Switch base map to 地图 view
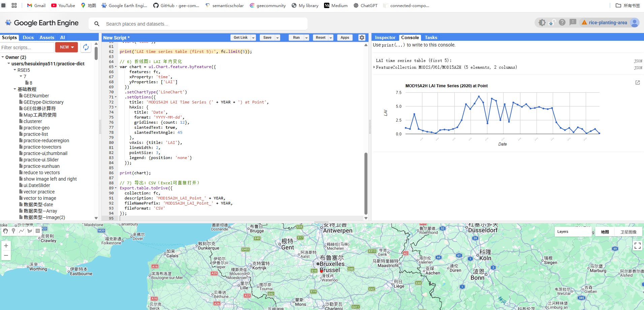The height and width of the screenshot is (310, 644). [x=605, y=232]
